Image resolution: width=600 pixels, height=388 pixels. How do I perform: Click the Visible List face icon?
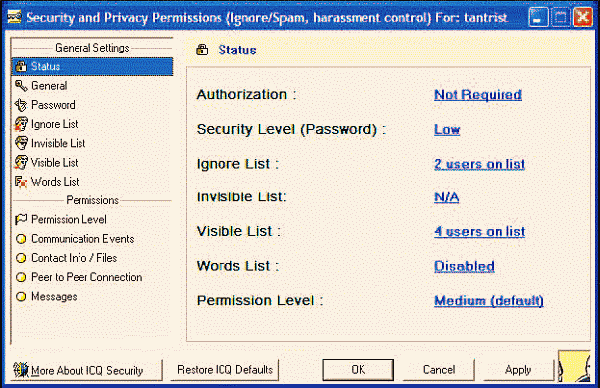tap(21, 162)
